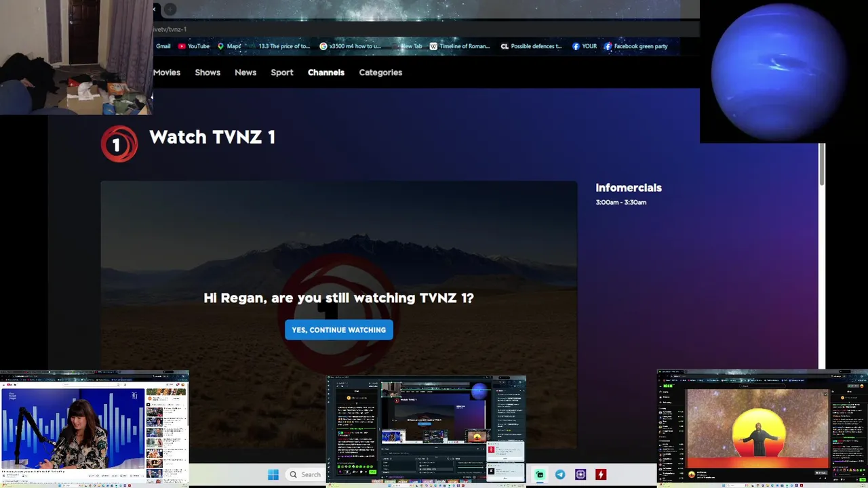The width and height of the screenshot is (868, 488).
Task: Open a new browser tab with plus button
Action: coord(170,9)
